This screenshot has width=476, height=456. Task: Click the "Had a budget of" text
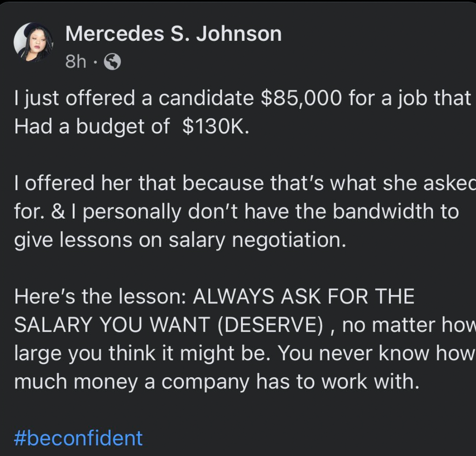tap(92, 126)
